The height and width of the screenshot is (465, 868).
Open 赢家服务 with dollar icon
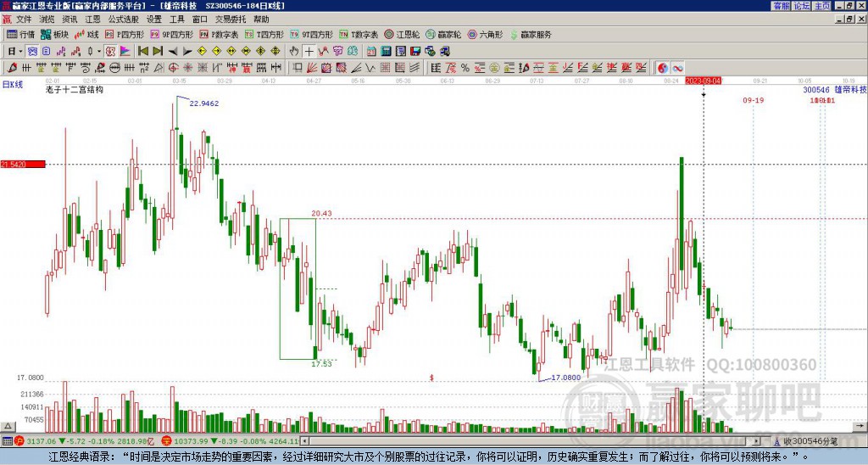coord(531,35)
